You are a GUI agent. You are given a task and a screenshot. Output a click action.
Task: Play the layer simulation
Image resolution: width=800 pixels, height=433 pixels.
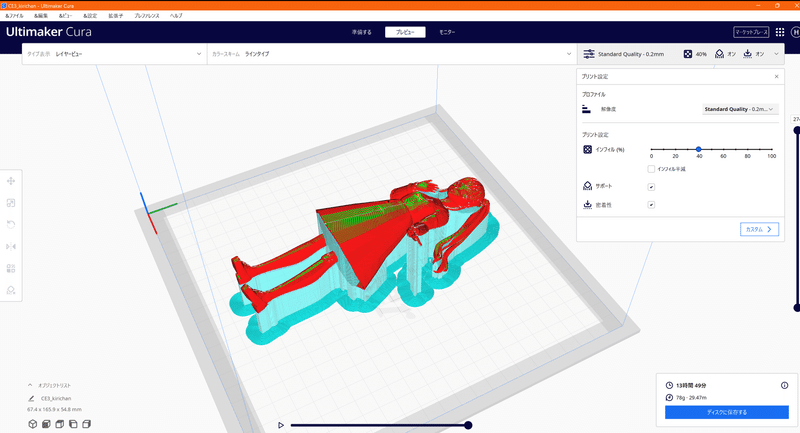pos(281,425)
